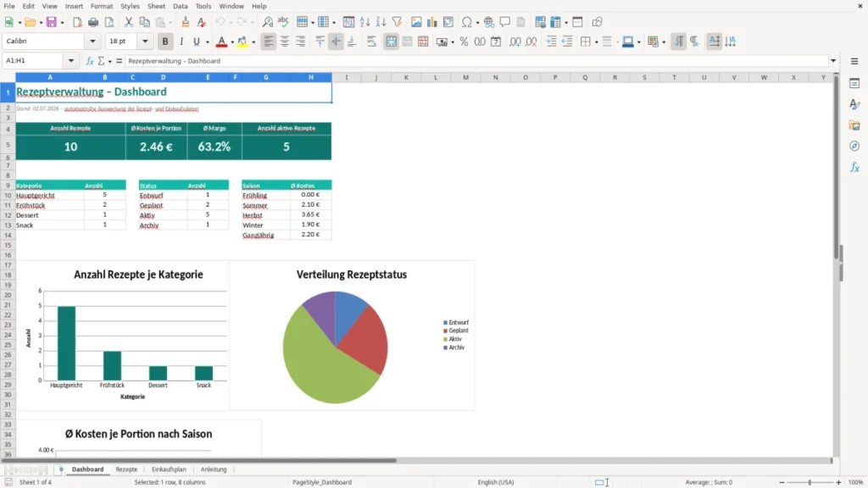Click the Clone Formatting paintbrush icon
Viewport: 868px width, 488px height.
(186, 22)
